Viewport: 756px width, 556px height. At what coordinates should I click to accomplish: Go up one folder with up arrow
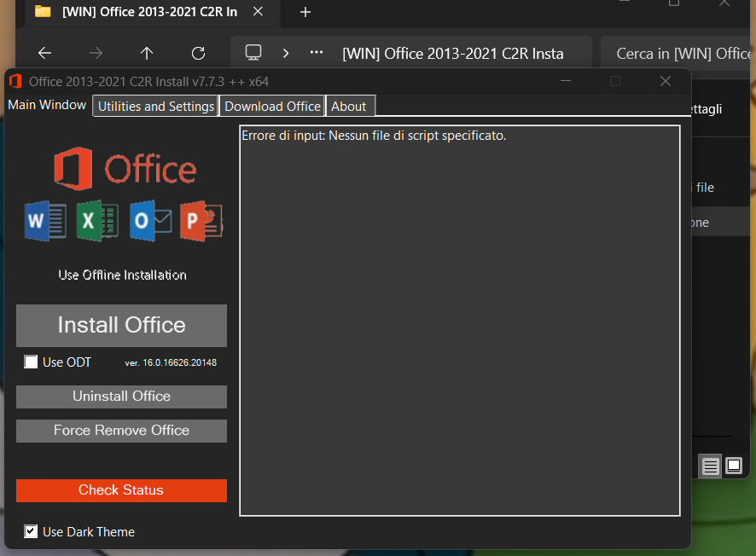click(x=147, y=53)
